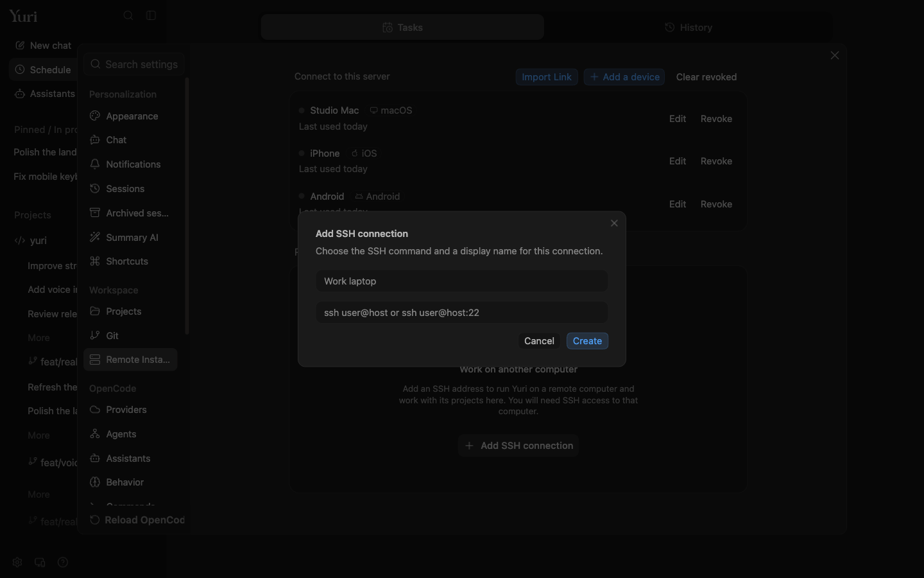
Task: Open Shortcuts settings
Action: click(x=130, y=261)
